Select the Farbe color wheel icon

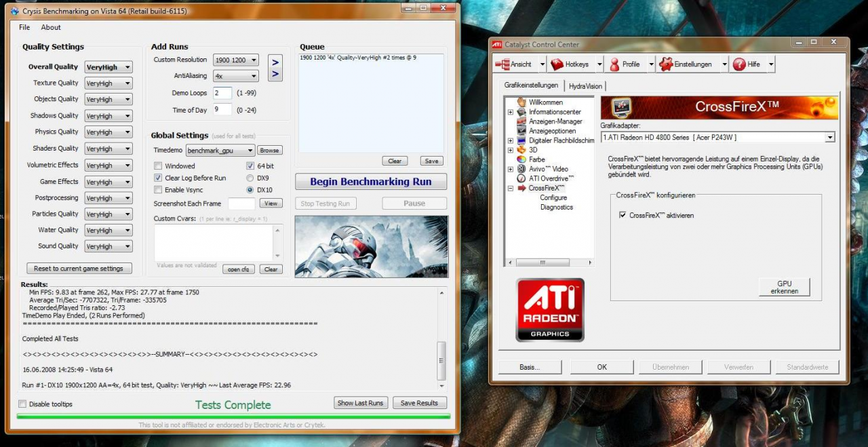pos(521,159)
